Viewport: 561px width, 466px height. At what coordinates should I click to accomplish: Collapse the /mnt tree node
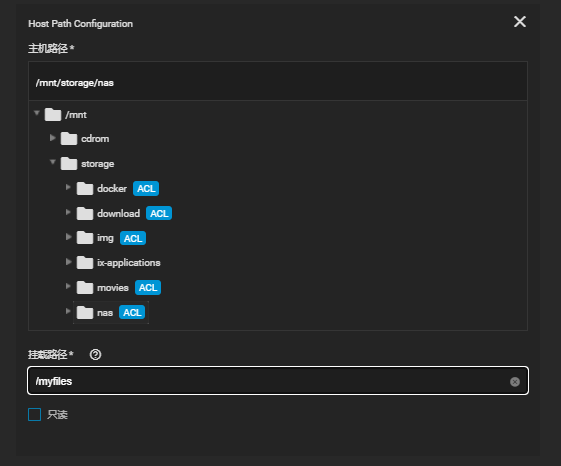pyautogui.click(x=36, y=113)
